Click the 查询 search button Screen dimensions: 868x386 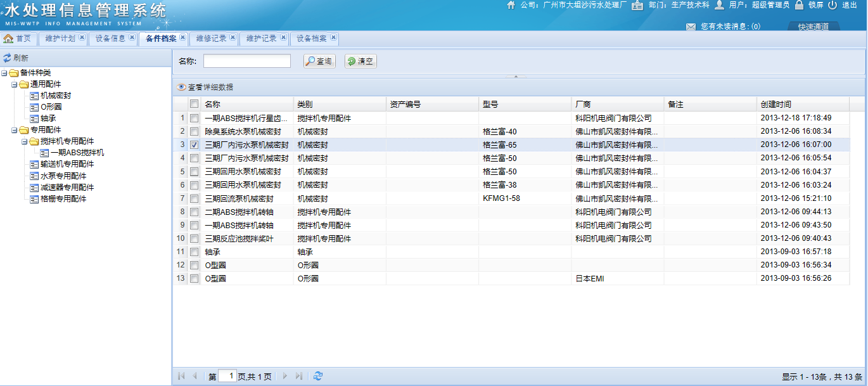[x=319, y=61]
